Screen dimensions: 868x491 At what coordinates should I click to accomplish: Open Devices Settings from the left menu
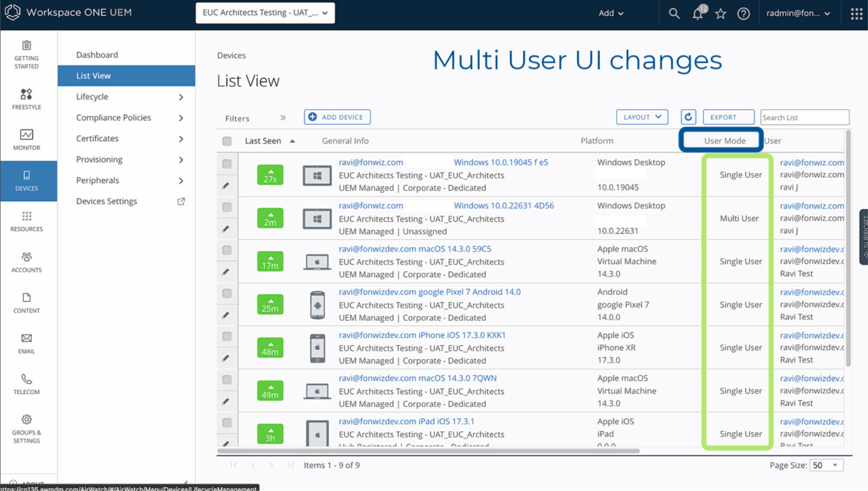point(106,201)
